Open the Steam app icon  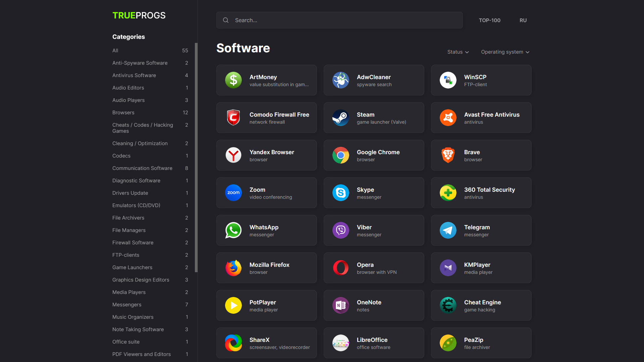[341, 118]
